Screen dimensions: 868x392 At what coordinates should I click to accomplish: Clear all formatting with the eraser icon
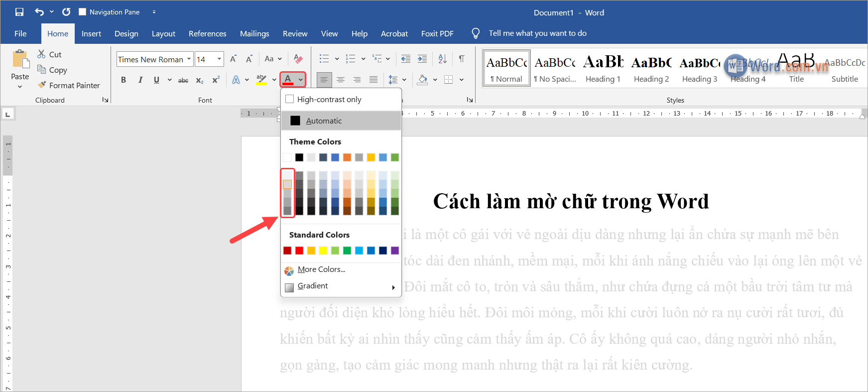point(298,59)
